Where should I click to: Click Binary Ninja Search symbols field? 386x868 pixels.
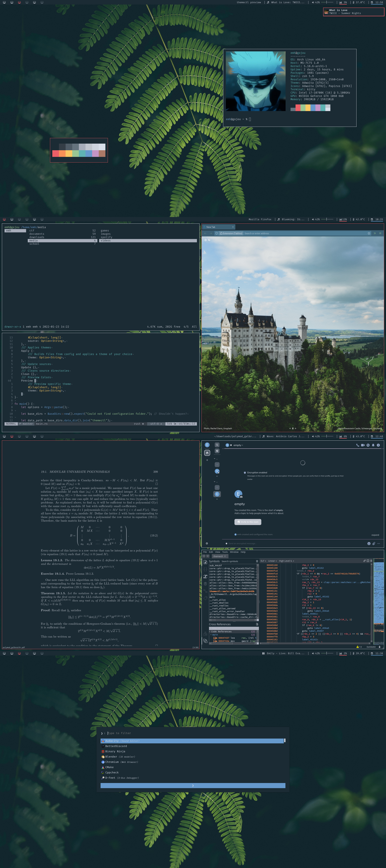pyautogui.click(x=238, y=561)
